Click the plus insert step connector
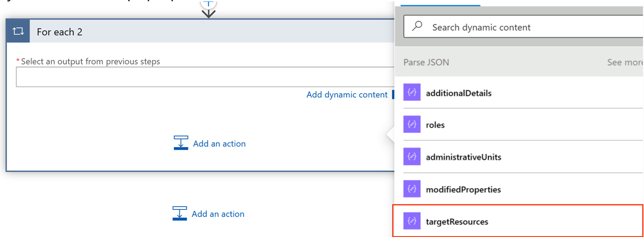This screenshot has width=644, height=237. click(x=209, y=4)
